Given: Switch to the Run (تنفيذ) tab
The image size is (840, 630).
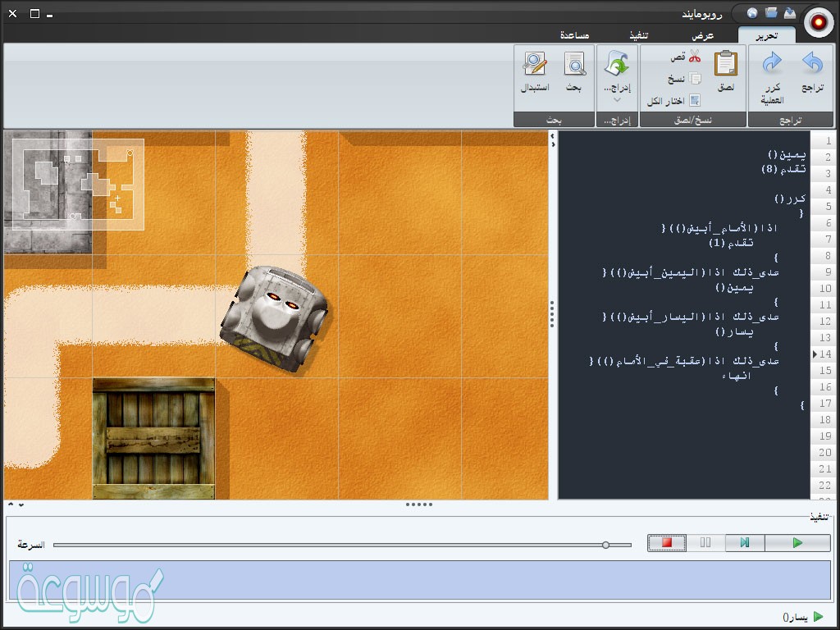Looking at the screenshot, I should point(639,35).
